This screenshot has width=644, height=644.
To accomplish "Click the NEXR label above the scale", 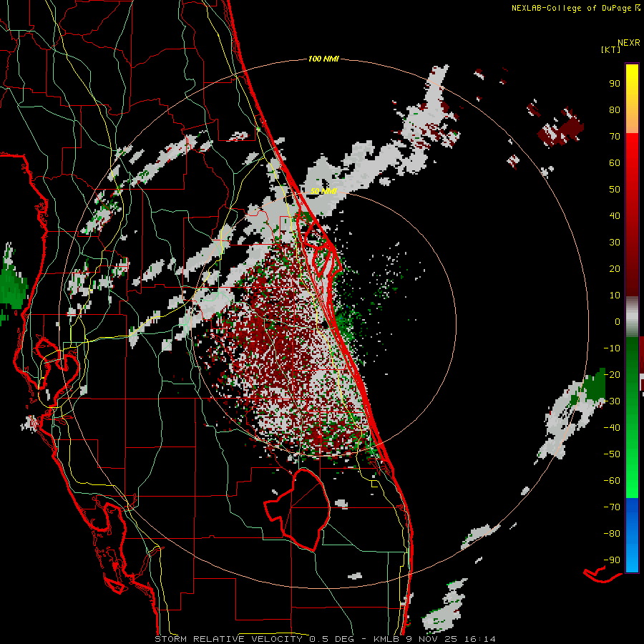I will pyautogui.click(x=629, y=43).
